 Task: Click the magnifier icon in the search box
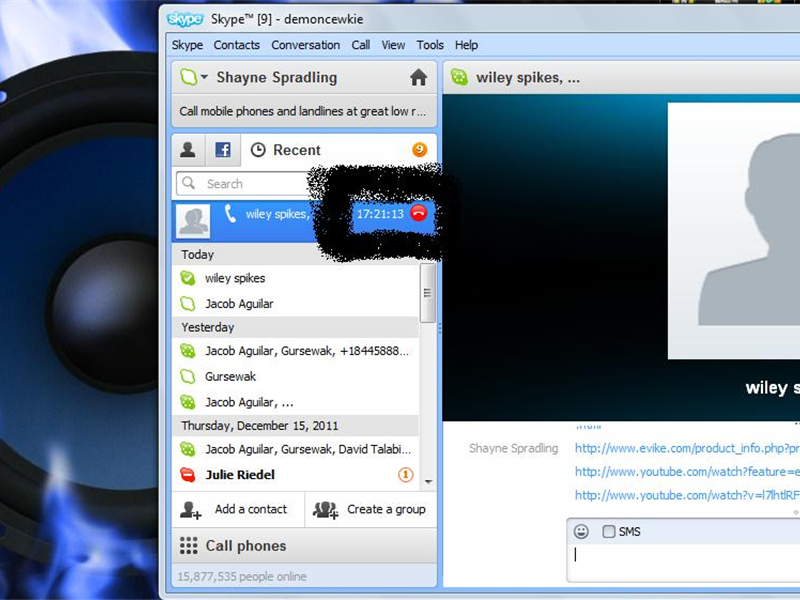189,183
